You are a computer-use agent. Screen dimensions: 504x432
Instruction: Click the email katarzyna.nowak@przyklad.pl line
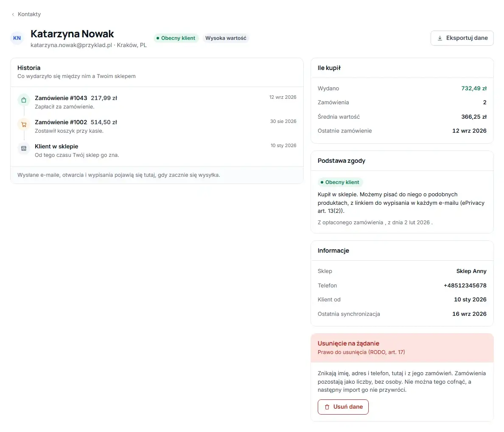pyautogui.click(x=88, y=45)
